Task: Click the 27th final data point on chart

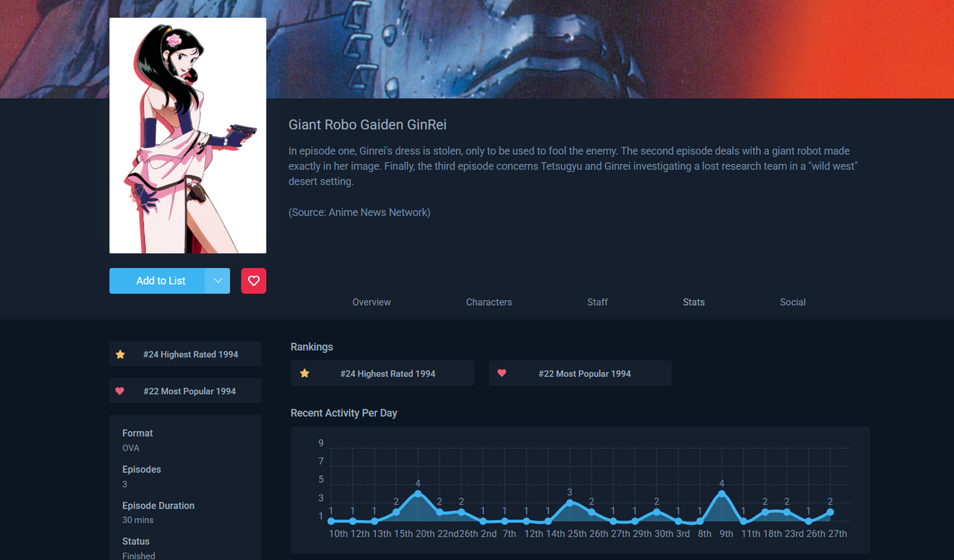Action: (830, 512)
